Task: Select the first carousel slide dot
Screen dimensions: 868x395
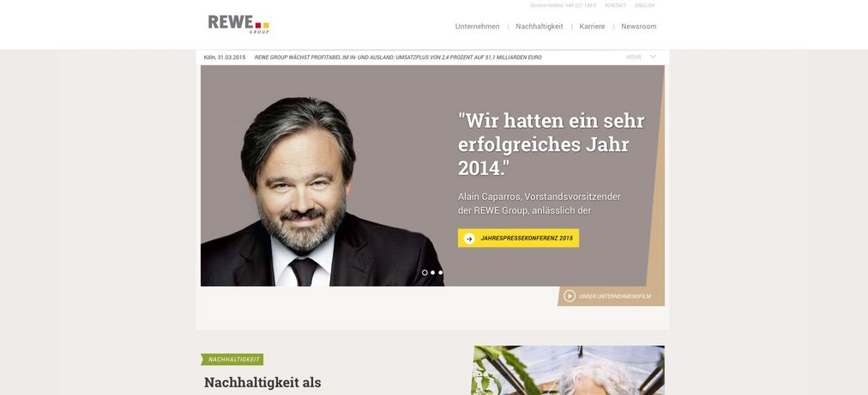Action: coord(425,272)
